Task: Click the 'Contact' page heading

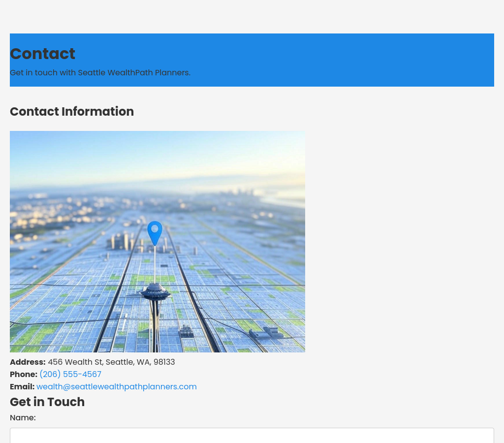Action: tap(42, 54)
